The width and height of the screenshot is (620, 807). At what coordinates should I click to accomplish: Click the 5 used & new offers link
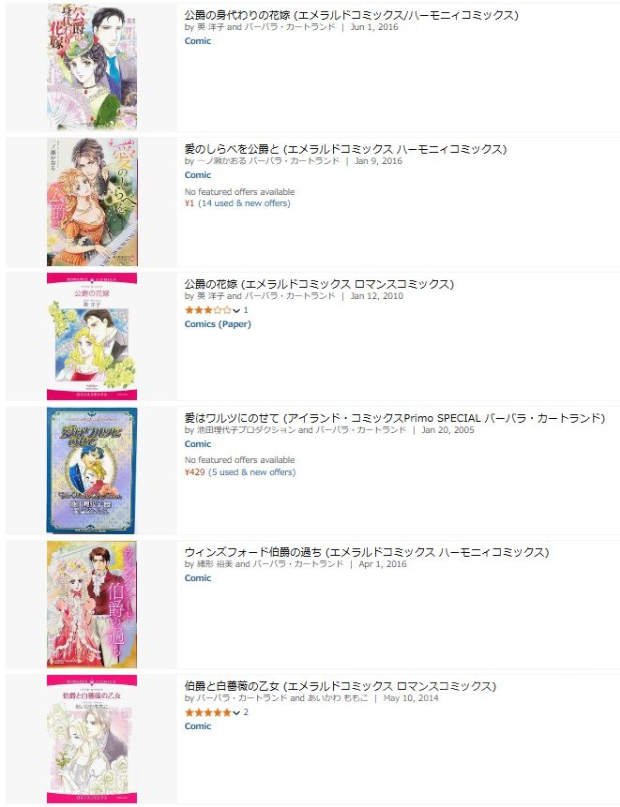(252, 472)
